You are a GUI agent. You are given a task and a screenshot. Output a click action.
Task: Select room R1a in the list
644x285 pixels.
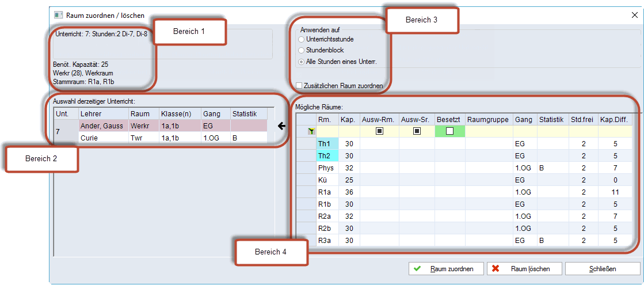click(x=326, y=192)
